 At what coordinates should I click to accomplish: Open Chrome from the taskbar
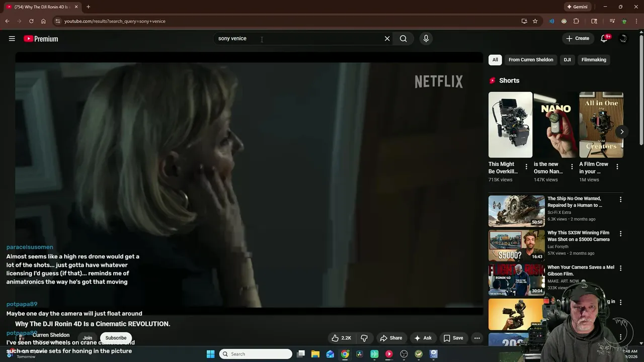tap(345, 354)
